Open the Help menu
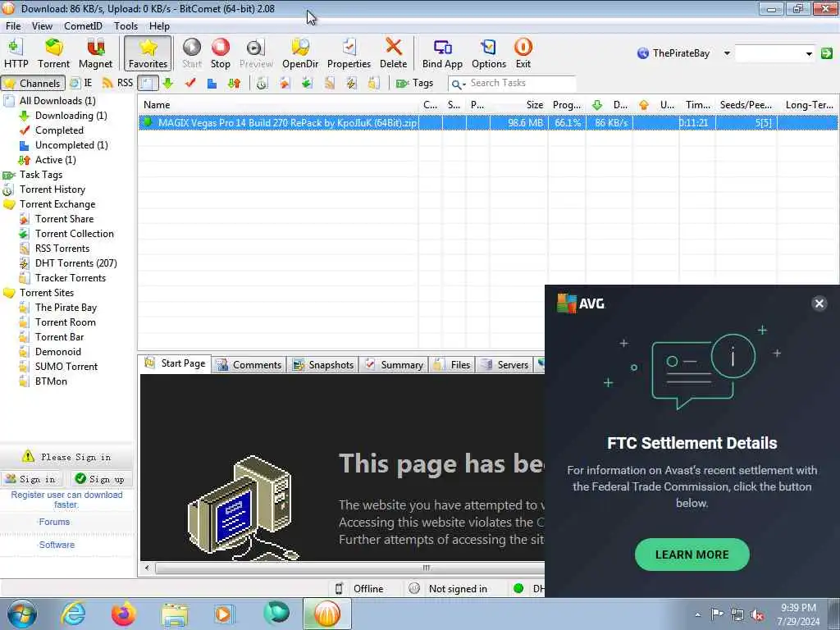This screenshot has width=840, height=630. 159,25
